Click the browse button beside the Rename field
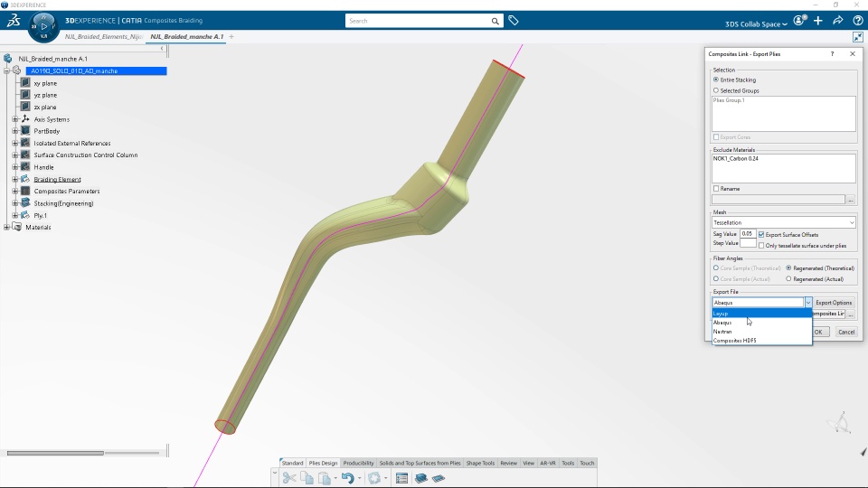Screen dimensions: 868x488 tap(851, 199)
